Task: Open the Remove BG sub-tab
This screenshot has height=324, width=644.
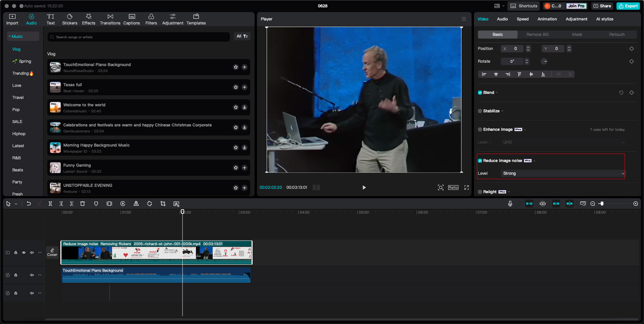Action: (537, 34)
